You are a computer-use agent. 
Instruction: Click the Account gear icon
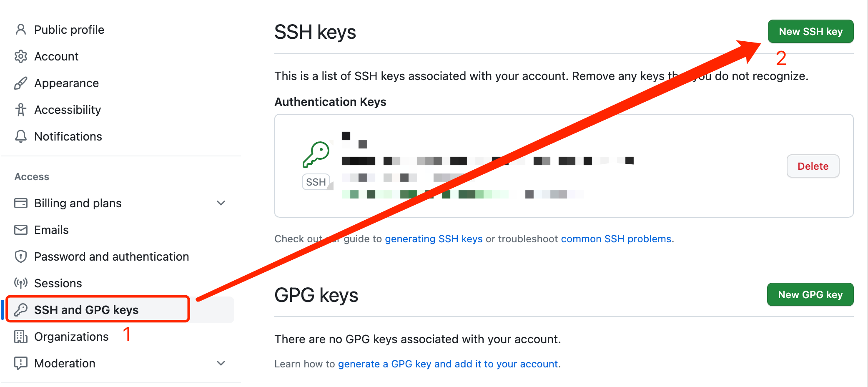coord(20,56)
